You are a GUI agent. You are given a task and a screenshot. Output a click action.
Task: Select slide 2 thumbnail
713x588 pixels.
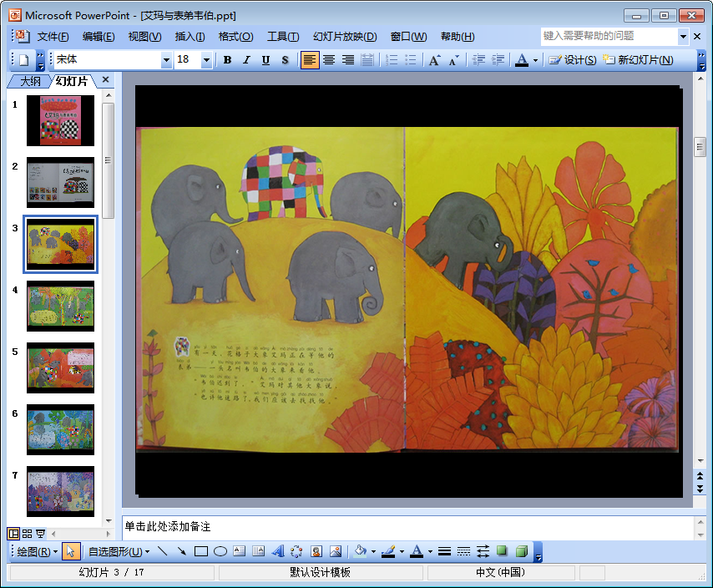[60, 182]
